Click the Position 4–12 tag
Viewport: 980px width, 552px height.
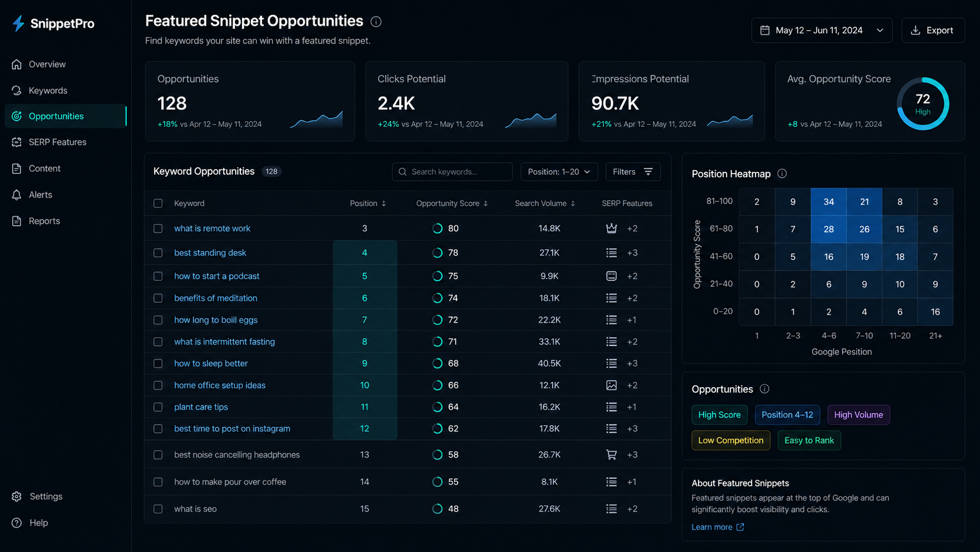[x=787, y=415]
